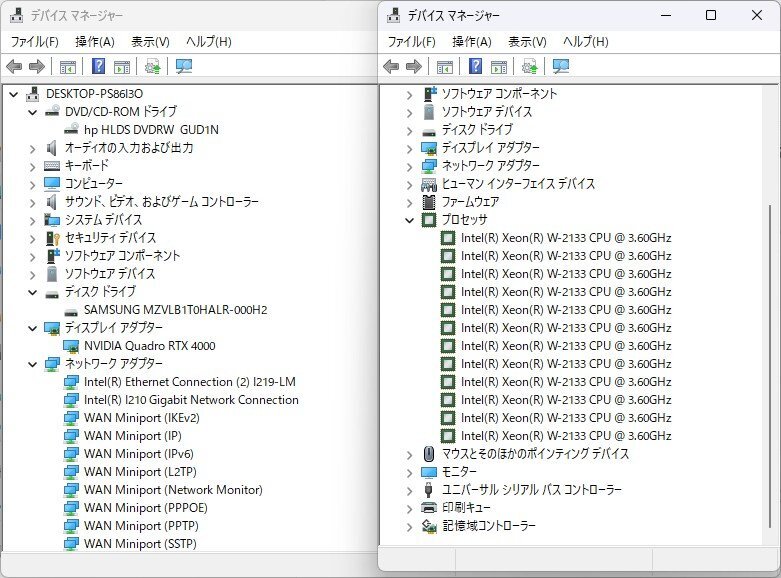Click Update driver icon in left window toolbar
The height and width of the screenshot is (578, 781).
coord(152,66)
